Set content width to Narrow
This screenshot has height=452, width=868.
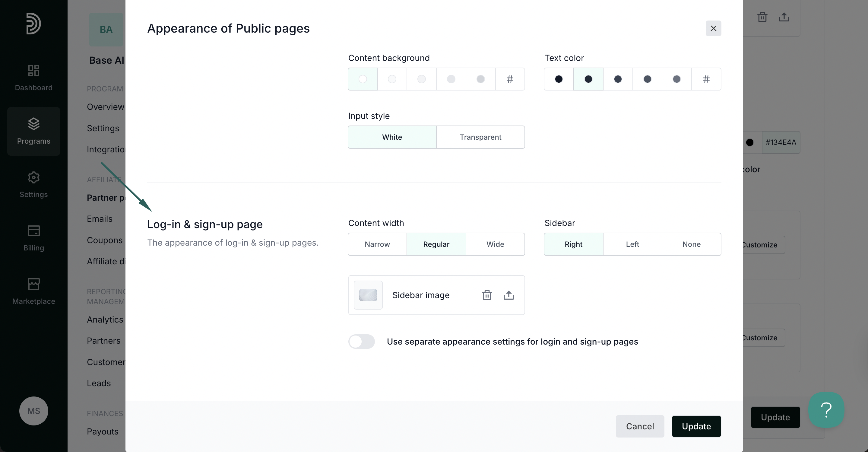(377, 244)
